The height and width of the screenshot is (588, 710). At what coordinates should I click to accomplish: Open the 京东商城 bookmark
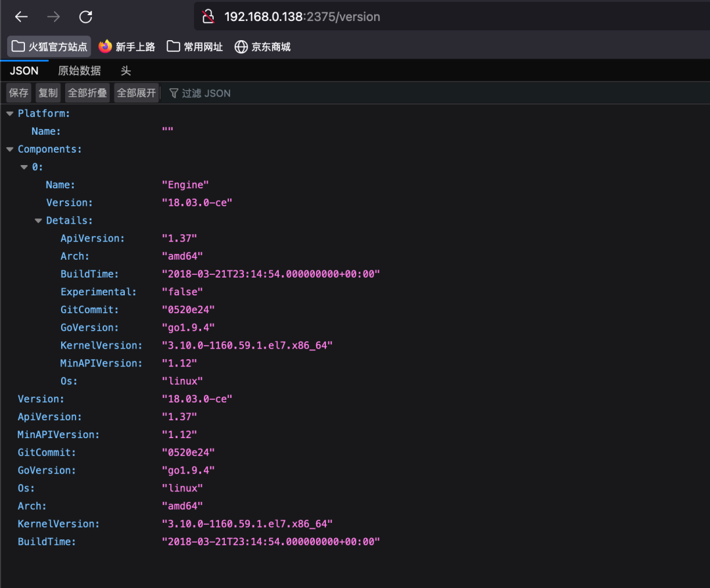pos(262,47)
